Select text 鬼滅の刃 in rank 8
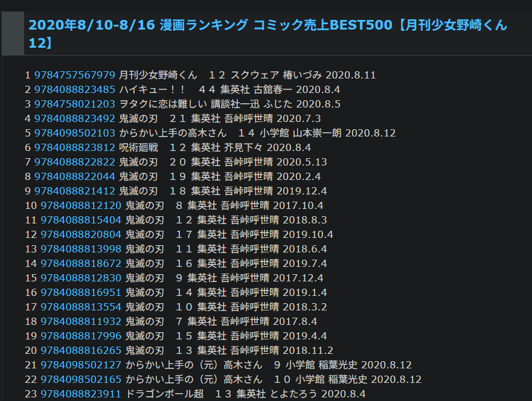The height and width of the screenshot is (401, 532). [138, 176]
